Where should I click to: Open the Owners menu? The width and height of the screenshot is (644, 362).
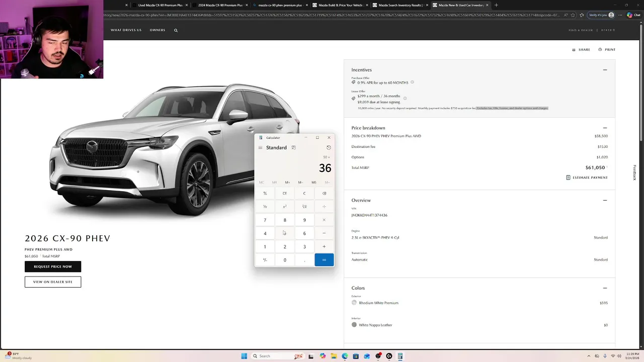(157, 30)
